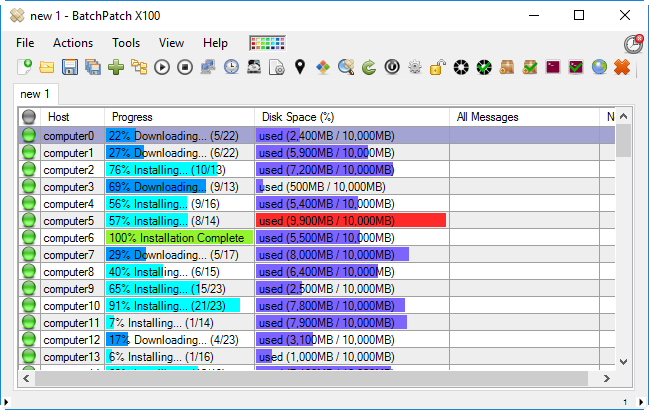This screenshot has width=649, height=410.
Task: Select the computer6 host row
Action: pyautogui.click(x=69, y=238)
